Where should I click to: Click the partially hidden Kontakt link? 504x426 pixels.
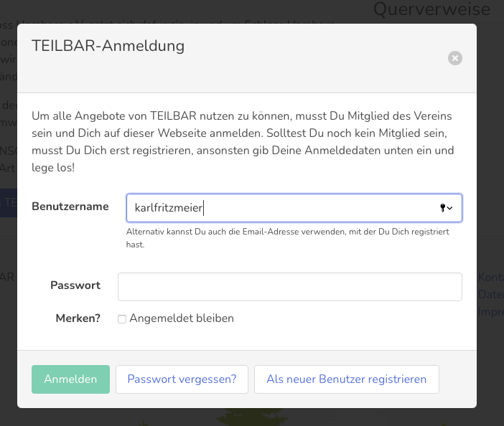click(x=490, y=278)
